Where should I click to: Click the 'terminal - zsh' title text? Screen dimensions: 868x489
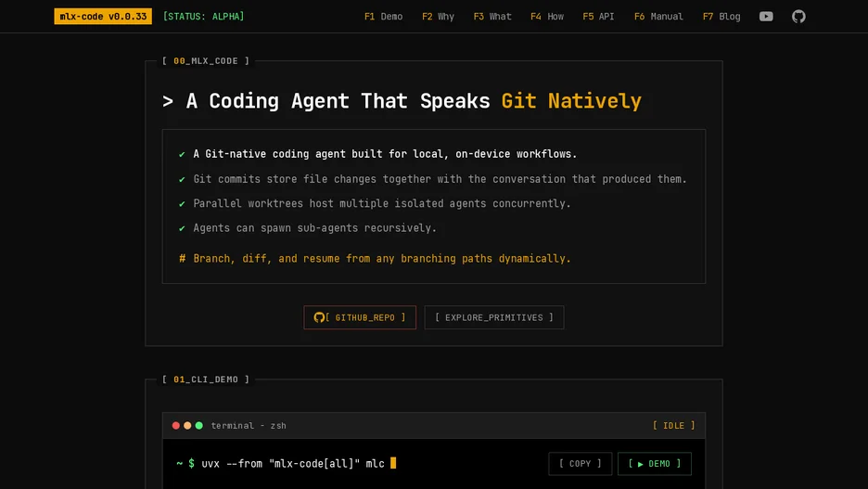(249, 425)
